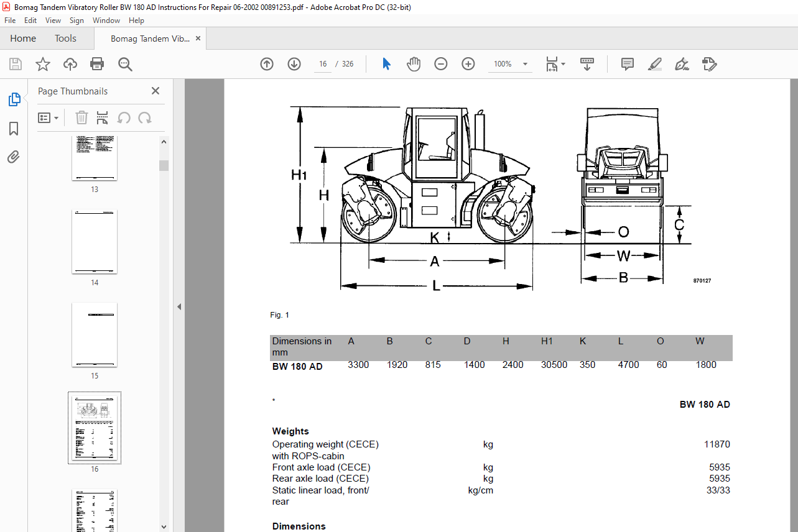798x532 pixels.
Task: Click the 'Weights' heading
Action: pyautogui.click(x=290, y=431)
